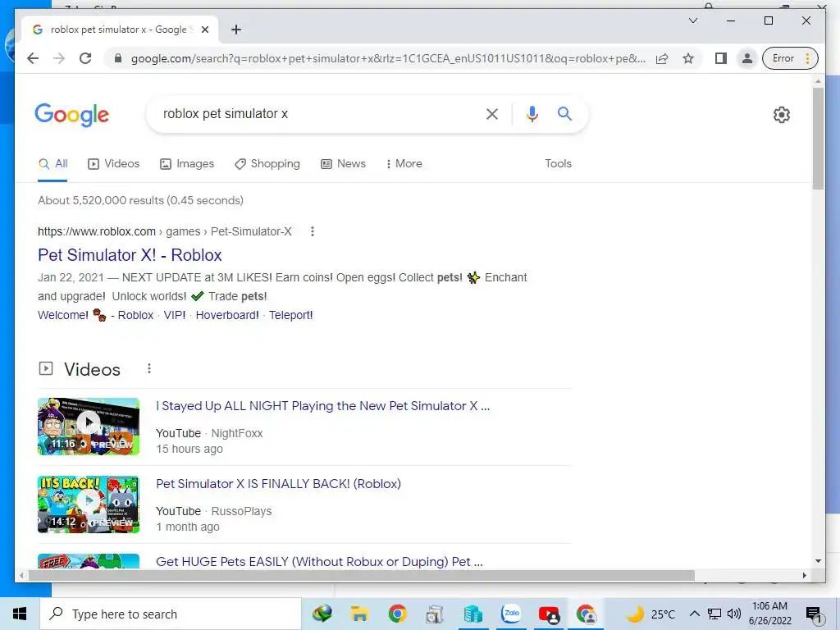View site info via the padlock icon
The width and height of the screenshot is (840, 630).
pyautogui.click(x=118, y=58)
